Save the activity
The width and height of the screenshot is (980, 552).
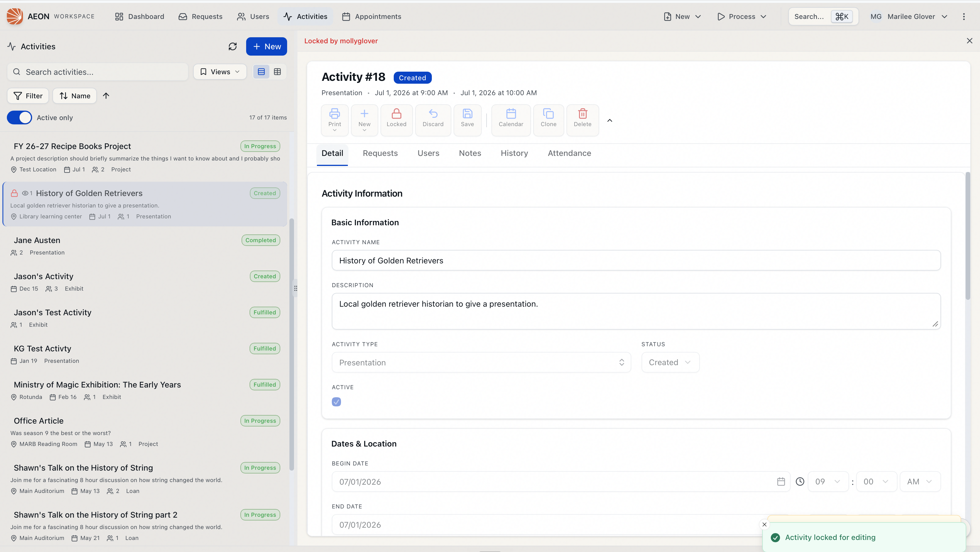pyautogui.click(x=467, y=120)
